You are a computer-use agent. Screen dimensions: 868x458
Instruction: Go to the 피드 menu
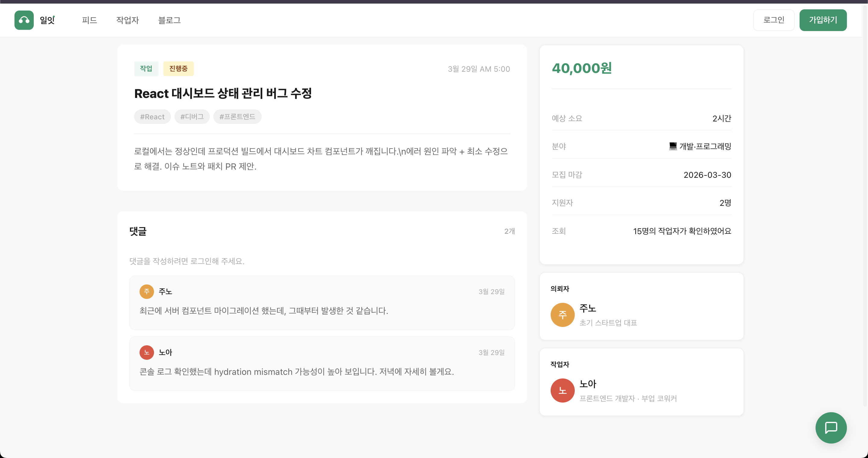coord(89,20)
